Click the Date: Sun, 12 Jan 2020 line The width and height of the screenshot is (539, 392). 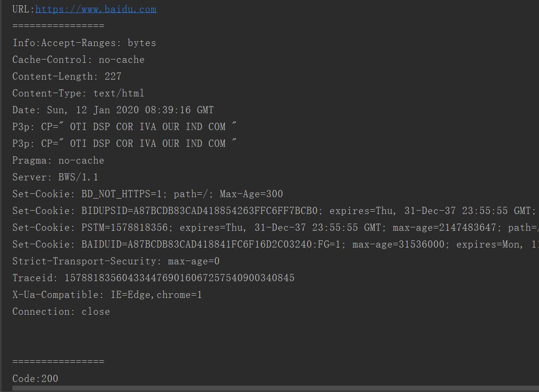click(113, 110)
